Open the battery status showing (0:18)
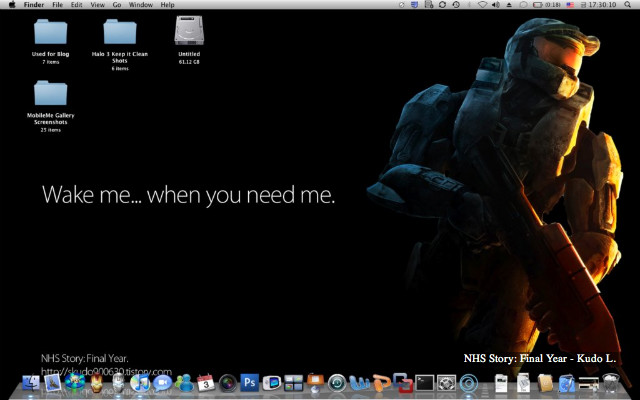The width and height of the screenshot is (640, 400). point(547,4)
